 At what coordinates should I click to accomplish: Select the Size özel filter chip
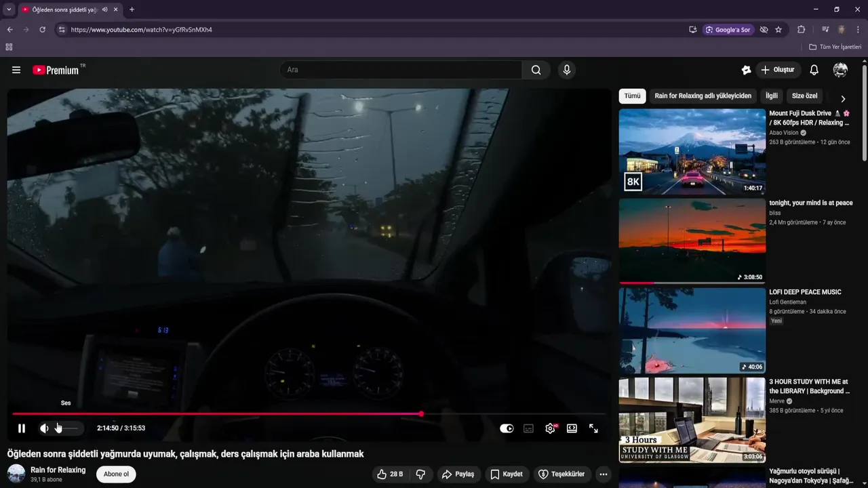[804, 96]
